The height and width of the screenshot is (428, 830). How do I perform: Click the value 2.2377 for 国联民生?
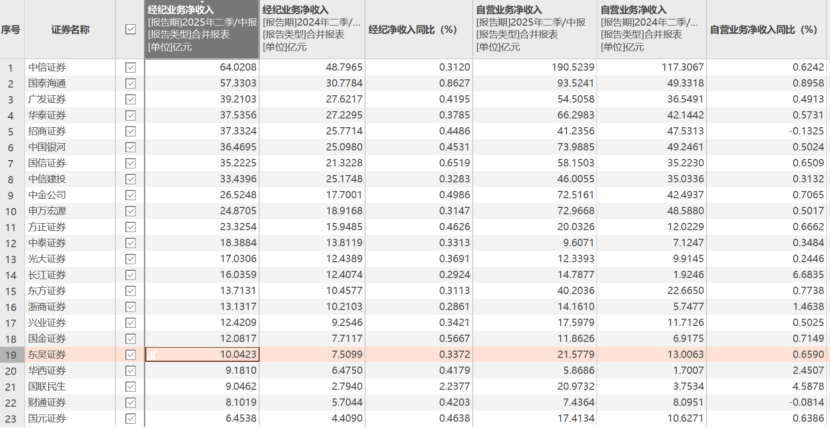pos(454,387)
